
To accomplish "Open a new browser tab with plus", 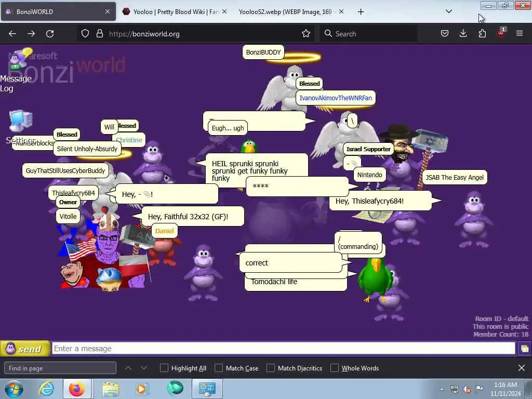I will click(x=361, y=12).
